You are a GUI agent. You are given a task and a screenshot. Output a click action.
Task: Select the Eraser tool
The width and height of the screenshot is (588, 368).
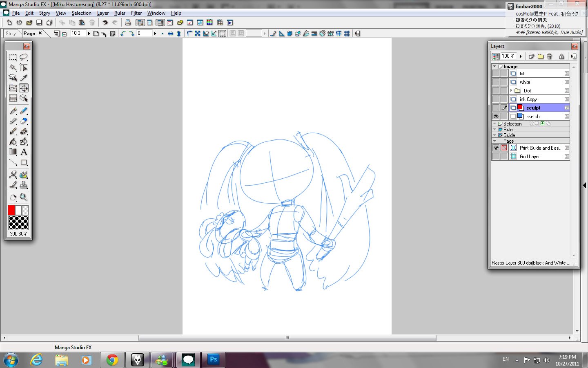coord(24,121)
